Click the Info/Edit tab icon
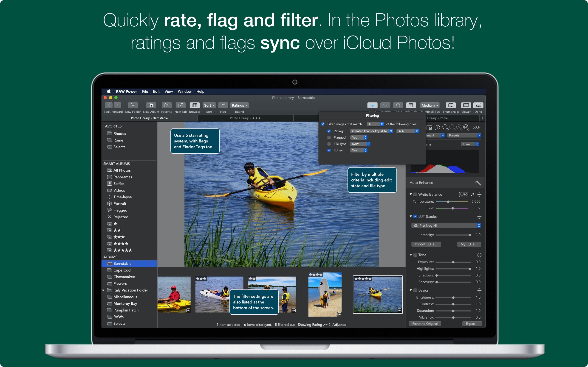Viewport: 588px width, 367px height. [x=411, y=106]
